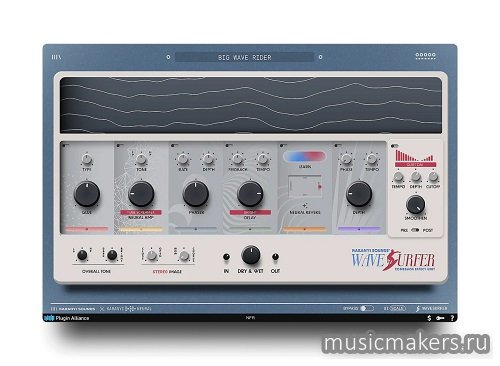Open the red amp model dropdown above Neural Amp

pyautogui.click(x=141, y=212)
